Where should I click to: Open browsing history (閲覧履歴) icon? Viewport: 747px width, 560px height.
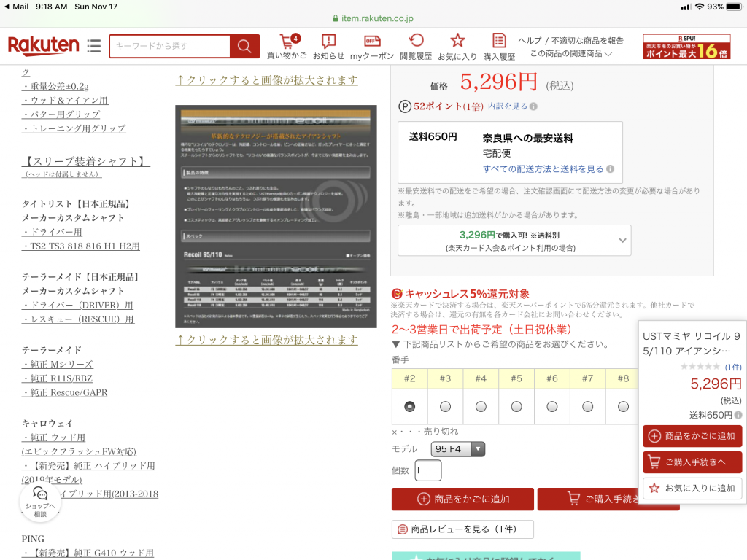point(416,47)
